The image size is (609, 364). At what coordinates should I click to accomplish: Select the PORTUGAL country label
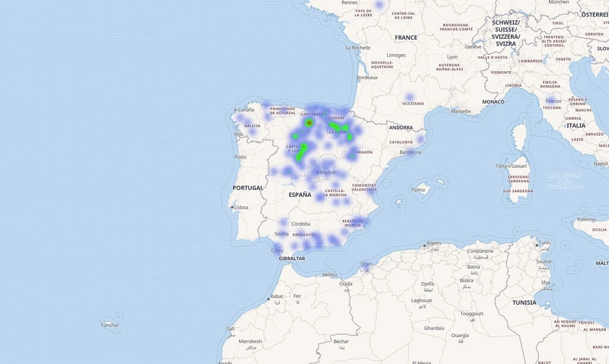click(x=248, y=188)
